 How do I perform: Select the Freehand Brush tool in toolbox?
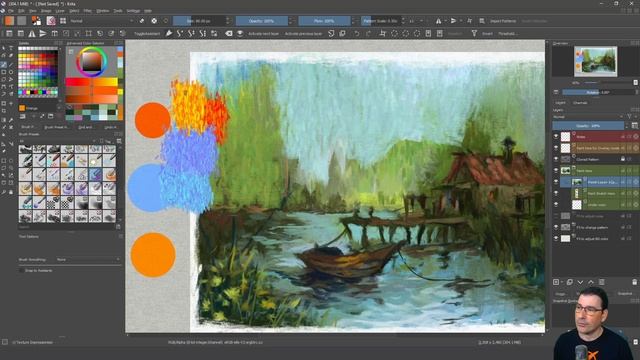coord(4,64)
